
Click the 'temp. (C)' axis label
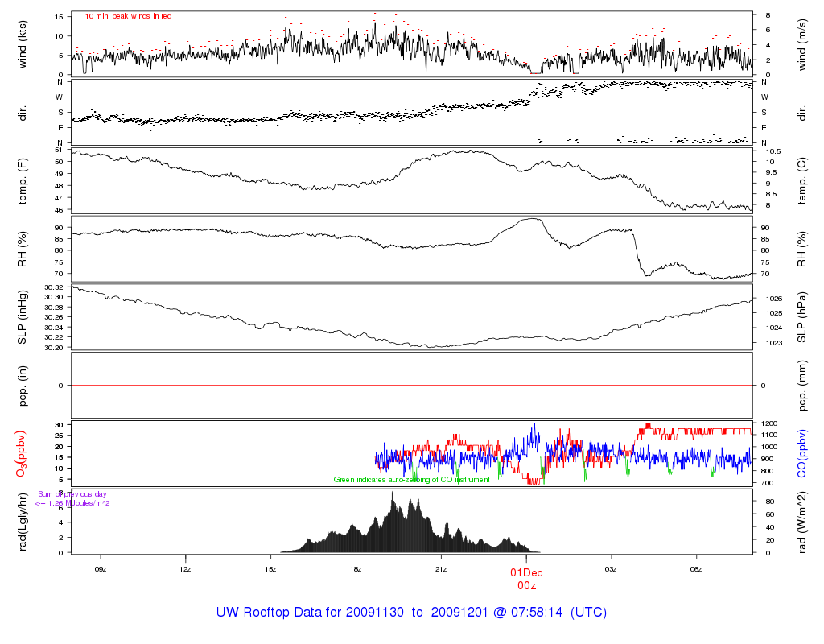coord(802,181)
